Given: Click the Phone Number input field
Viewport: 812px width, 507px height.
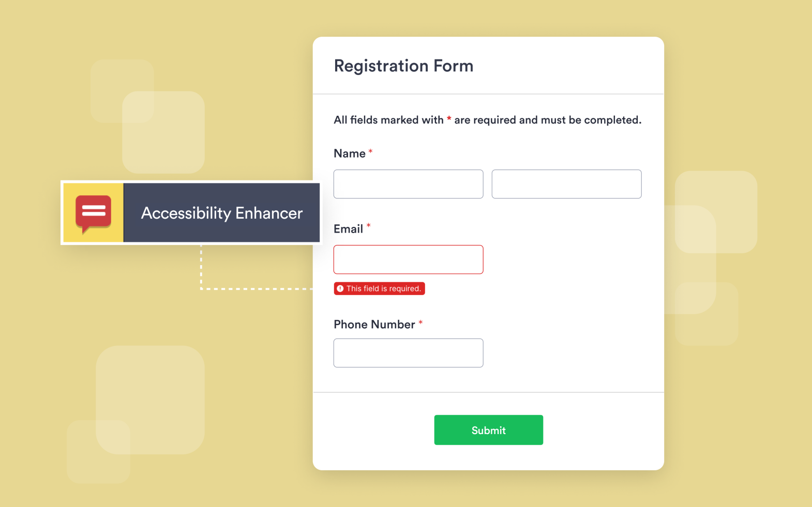Looking at the screenshot, I should click(408, 353).
